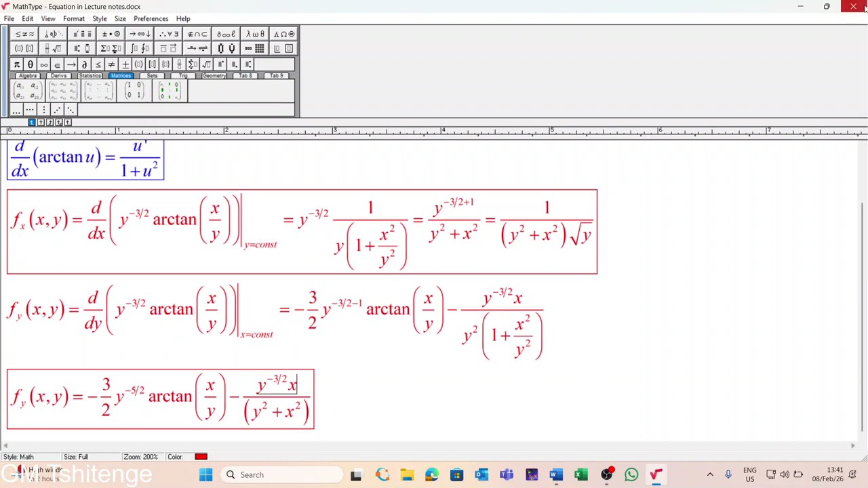
Task: Open the uppercase Greek letters palette
Action: (284, 34)
